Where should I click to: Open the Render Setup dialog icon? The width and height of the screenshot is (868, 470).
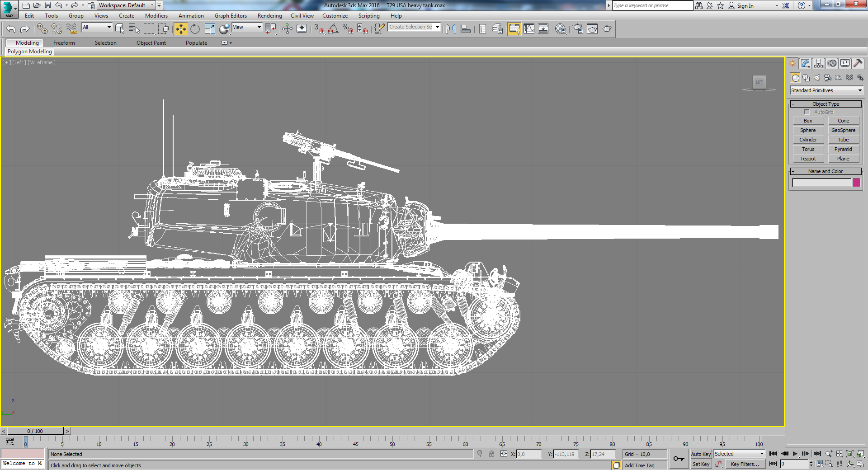[577, 28]
